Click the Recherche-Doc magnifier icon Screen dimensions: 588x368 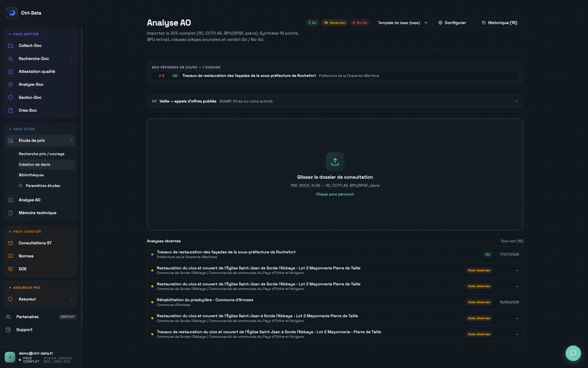point(10,59)
